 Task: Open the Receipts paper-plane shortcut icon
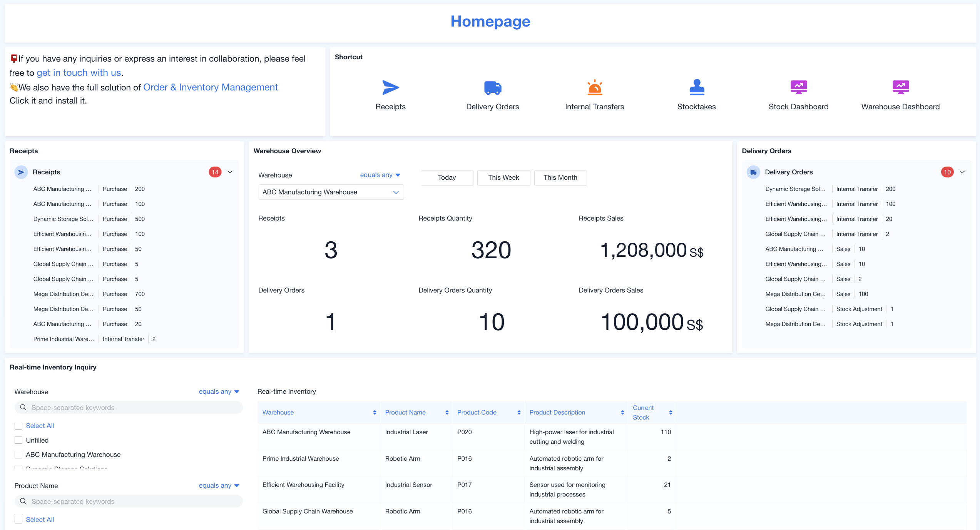coord(390,87)
